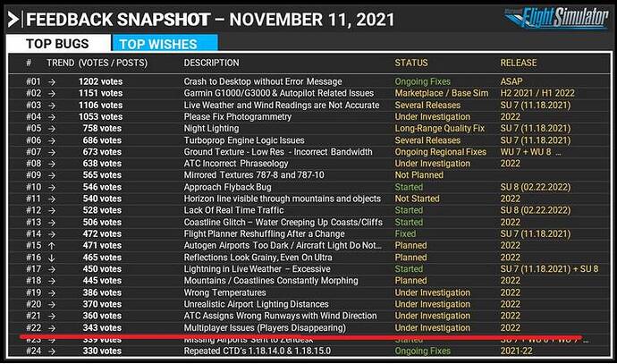617x364 pixels.
Task: Click the 'Marketplace / Base Sim' status
Action: [442, 93]
